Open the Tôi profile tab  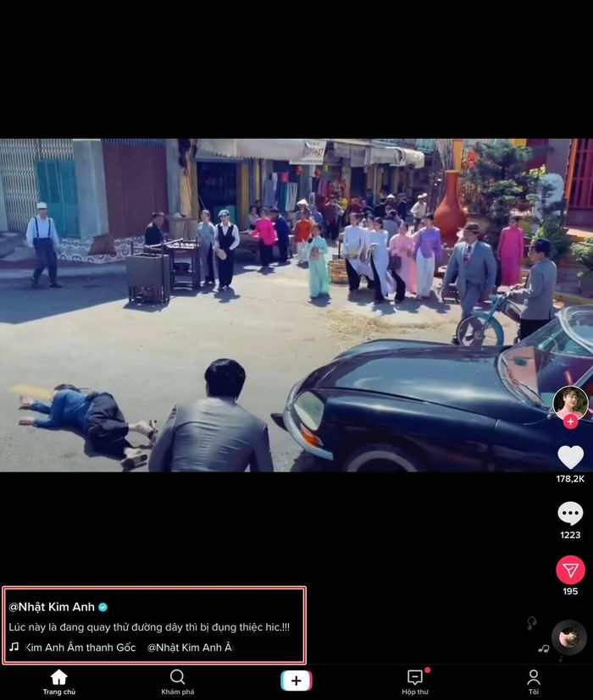[x=534, y=682]
